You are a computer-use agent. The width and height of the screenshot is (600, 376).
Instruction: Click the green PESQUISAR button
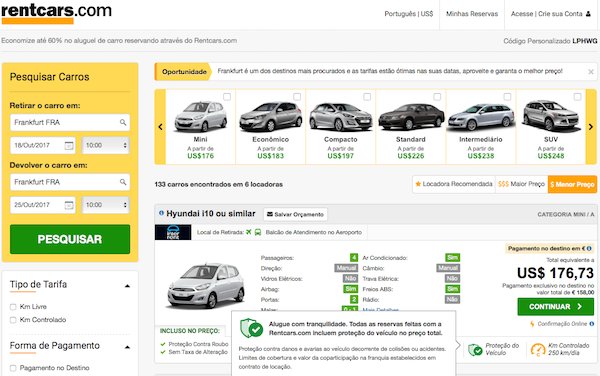[70, 239]
